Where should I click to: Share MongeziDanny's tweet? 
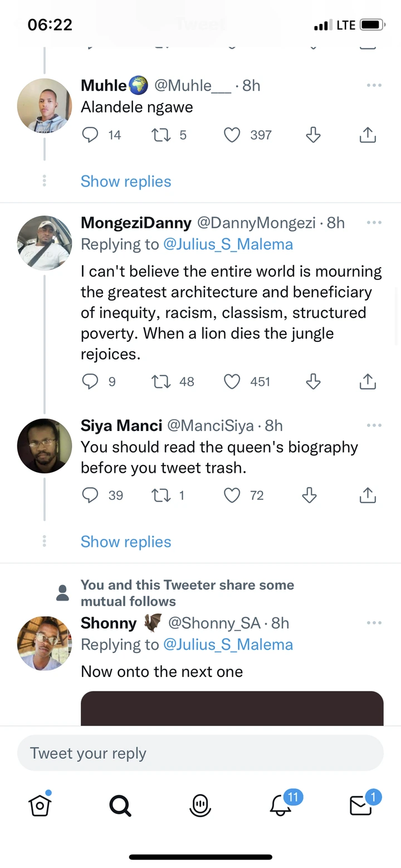(368, 381)
